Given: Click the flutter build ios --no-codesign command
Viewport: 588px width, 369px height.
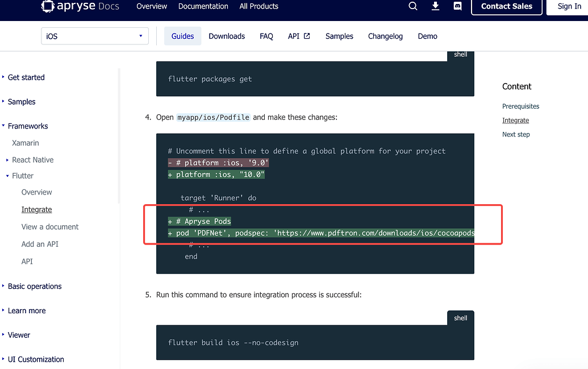Looking at the screenshot, I should [x=233, y=342].
